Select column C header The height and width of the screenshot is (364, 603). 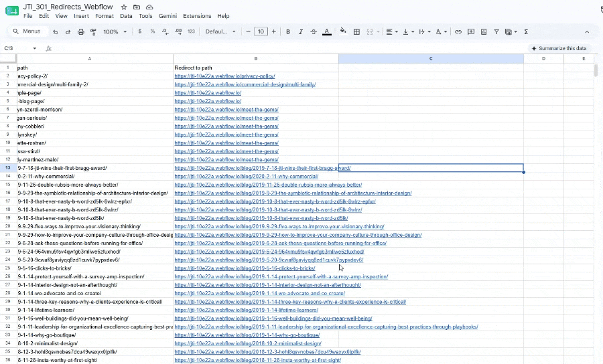coord(431,59)
